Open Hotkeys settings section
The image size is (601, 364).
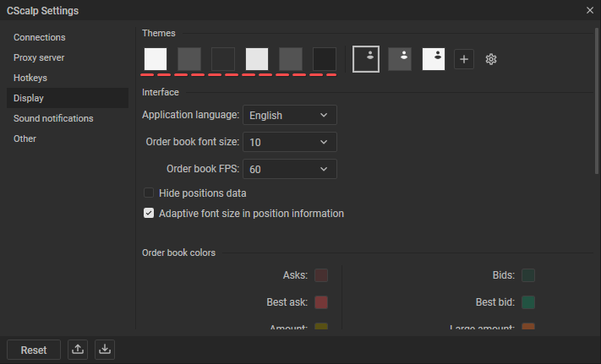[x=31, y=78]
